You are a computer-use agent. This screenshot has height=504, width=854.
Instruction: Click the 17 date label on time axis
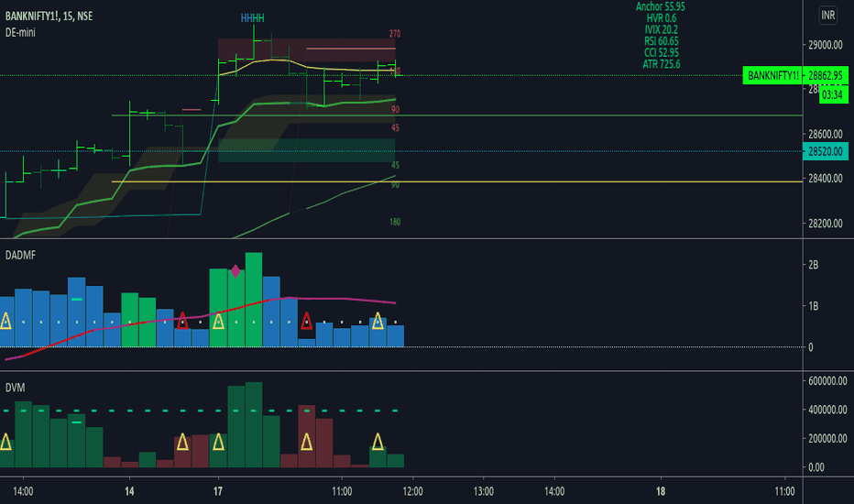click(218, 491)
